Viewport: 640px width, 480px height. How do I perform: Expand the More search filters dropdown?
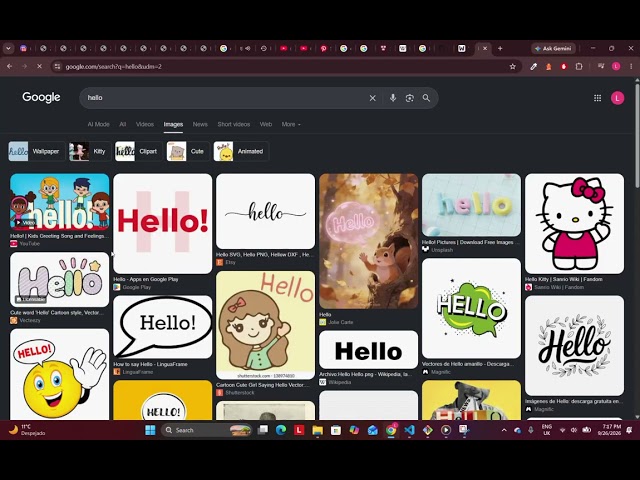(291, 124)
